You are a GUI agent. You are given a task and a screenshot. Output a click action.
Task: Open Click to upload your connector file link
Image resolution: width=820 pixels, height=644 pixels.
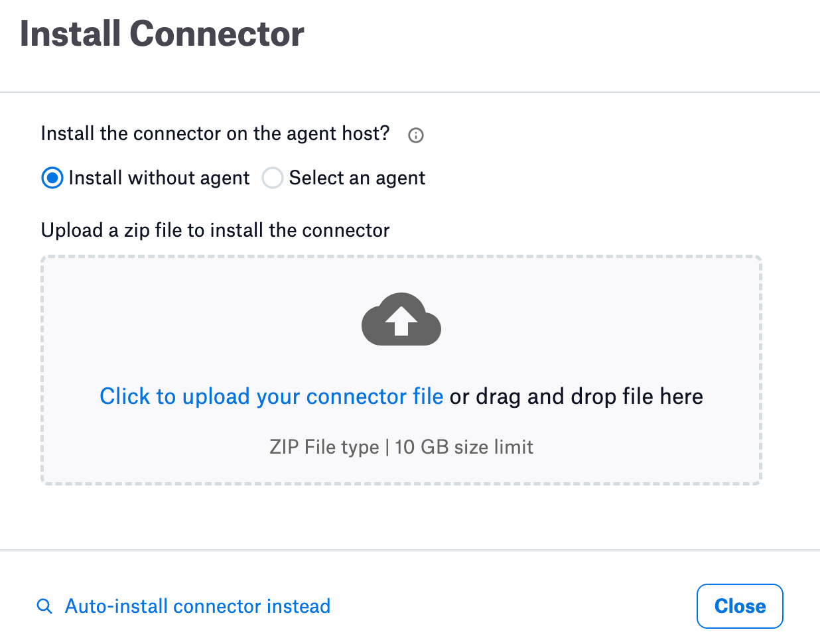271,397
